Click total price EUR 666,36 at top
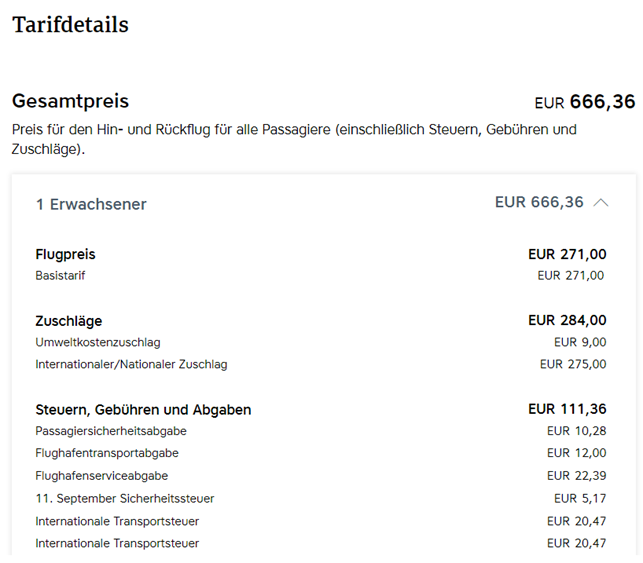 pos(585,102)
